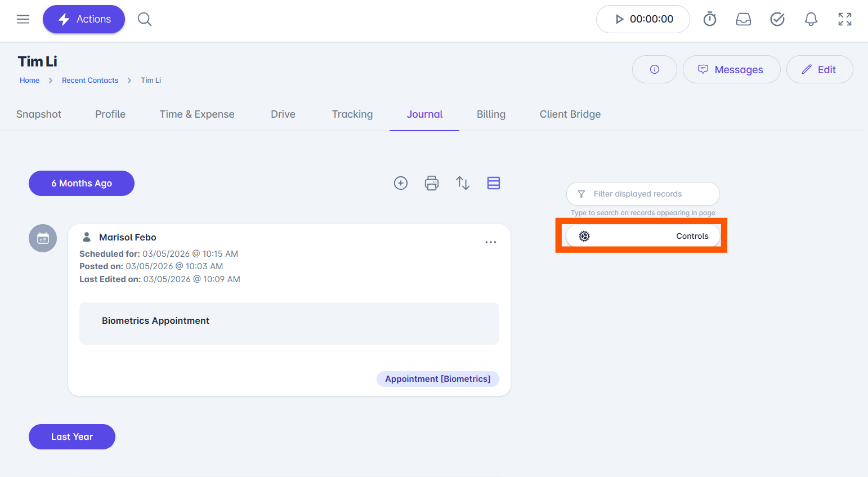868x477 pixels.
Task: Toggle fullscreen expand icon
Action: (x=845, y=19)
